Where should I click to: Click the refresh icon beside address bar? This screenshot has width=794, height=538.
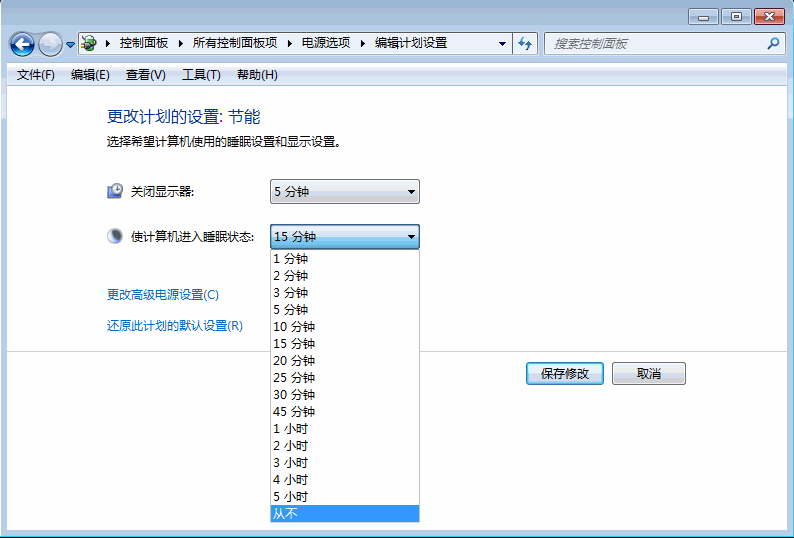526,44
